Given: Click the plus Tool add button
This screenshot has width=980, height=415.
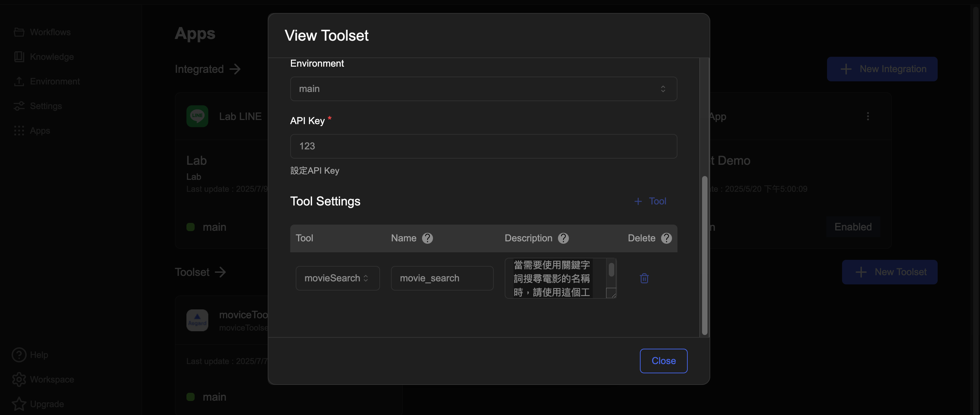Looking at the screenshot, I should pyautogui.click(x=650, y=201).
